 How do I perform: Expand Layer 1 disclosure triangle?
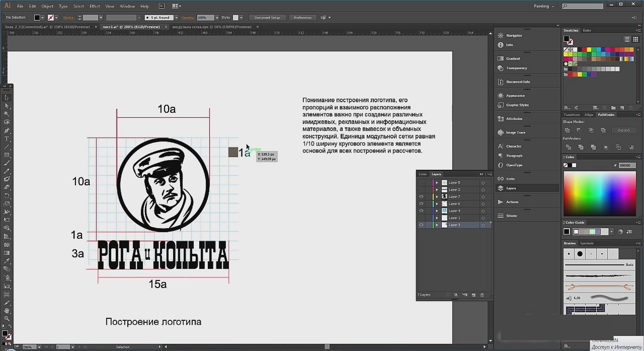pos(437,218)
